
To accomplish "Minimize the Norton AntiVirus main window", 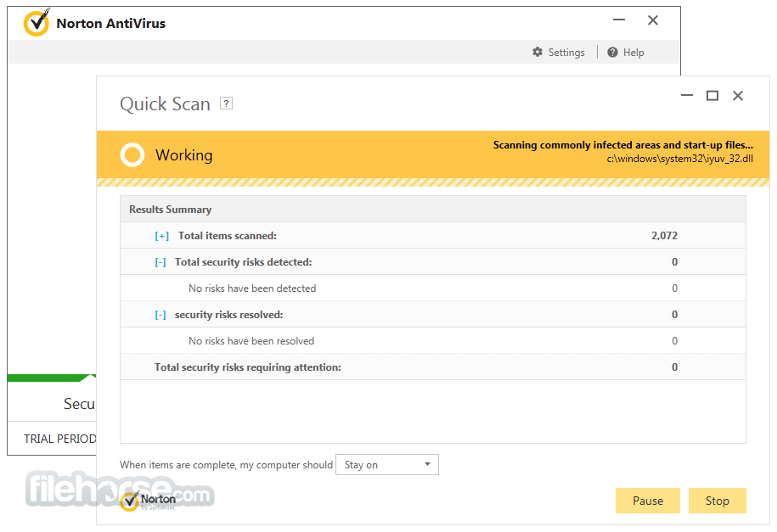I will [x=619, y=20].
